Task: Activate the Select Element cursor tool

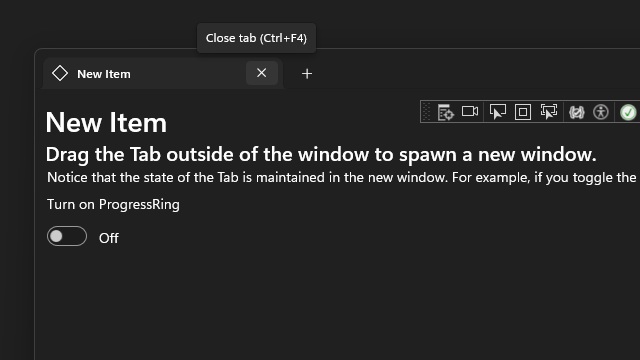Action: click(x=498, y=112)
